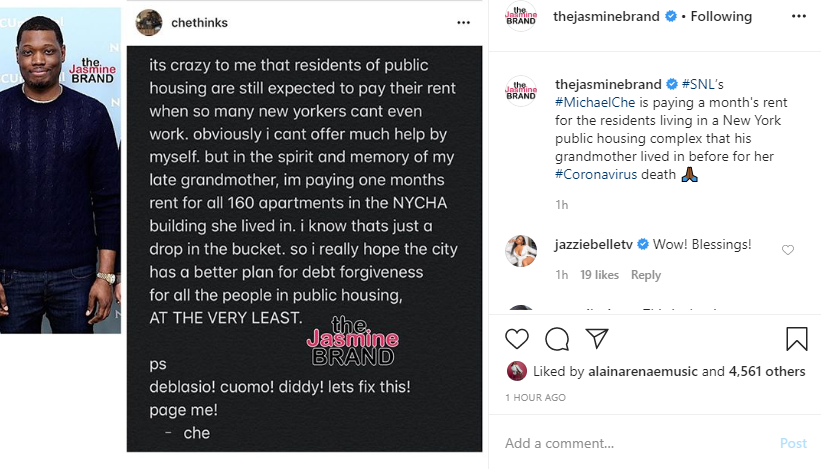View the 19 likes on the comment
The height and width of the screenshot is (469, 821).
[x=600, y=275]
